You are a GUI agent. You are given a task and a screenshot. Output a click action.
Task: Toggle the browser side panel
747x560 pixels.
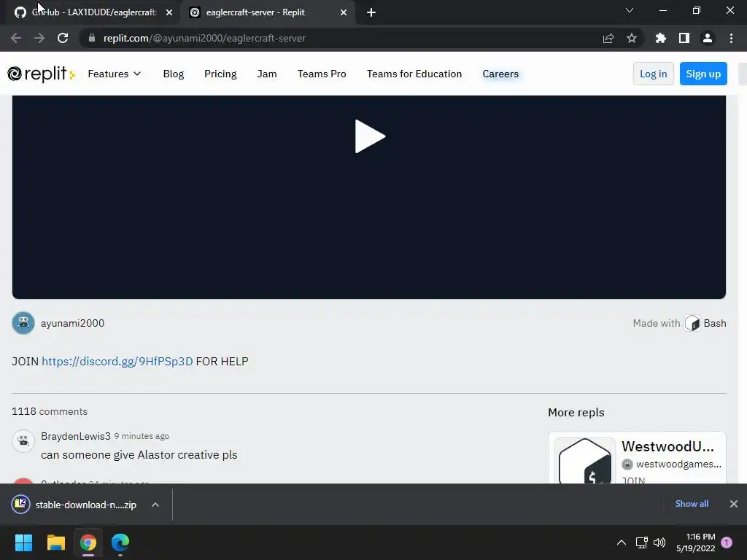point(684,38)
